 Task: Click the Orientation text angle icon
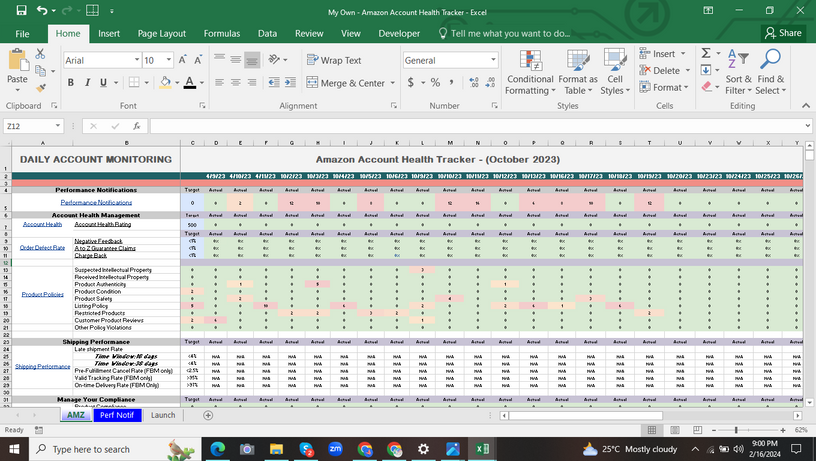click(275, 59)
